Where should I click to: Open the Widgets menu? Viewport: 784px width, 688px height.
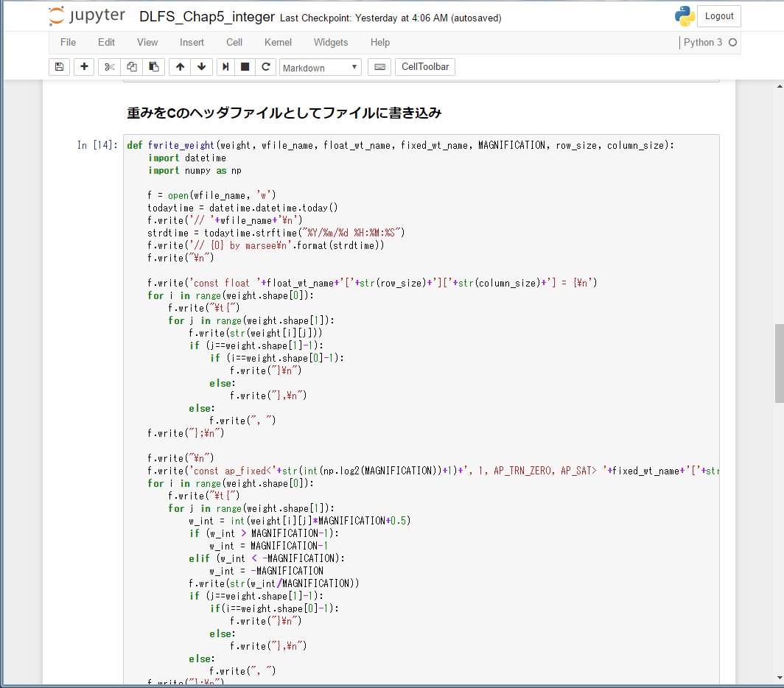(331, 43)
